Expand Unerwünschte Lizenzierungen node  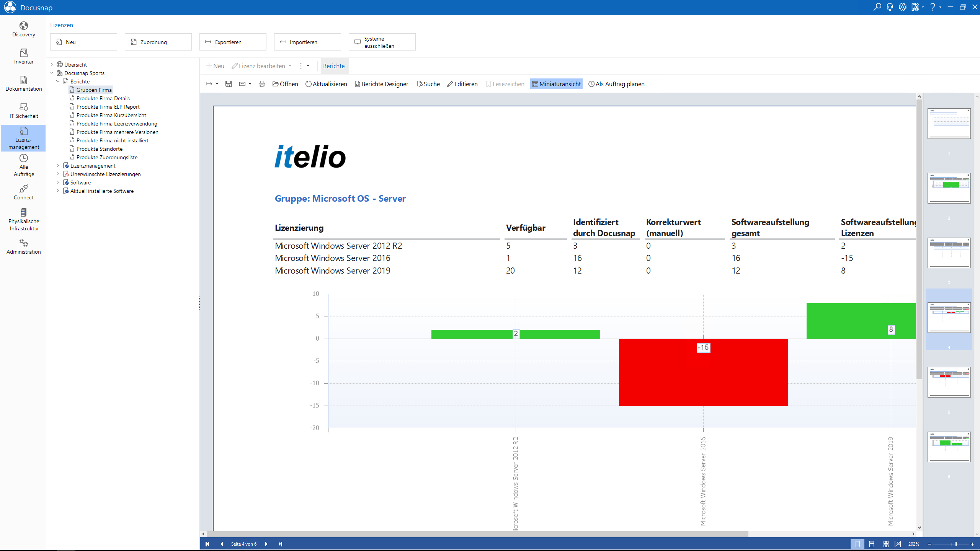58,174
